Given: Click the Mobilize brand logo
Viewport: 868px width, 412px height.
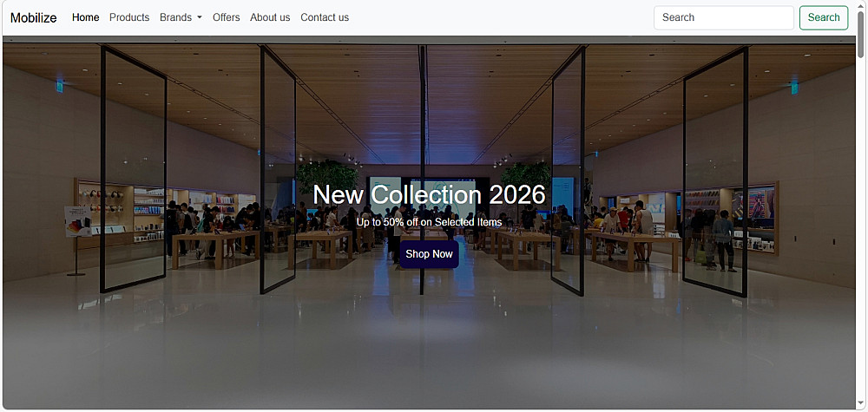Looking at the screenshot, I should coord(33,17).
